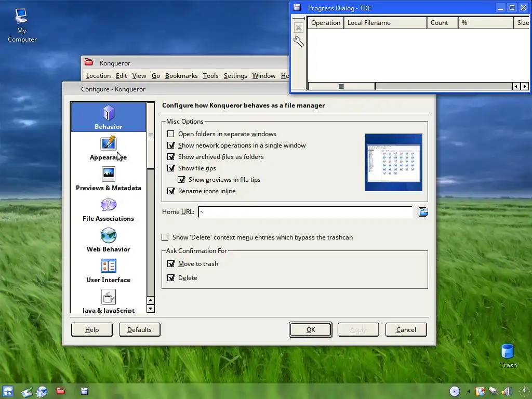The image size is (532, 399).
Task: Click the pencil and desktop icon in the taskbar
Action: (x=27, y=392)
